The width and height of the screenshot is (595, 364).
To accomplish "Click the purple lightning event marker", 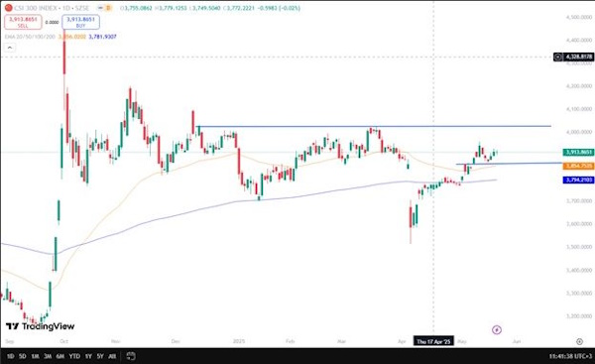I will coord(497,330).
